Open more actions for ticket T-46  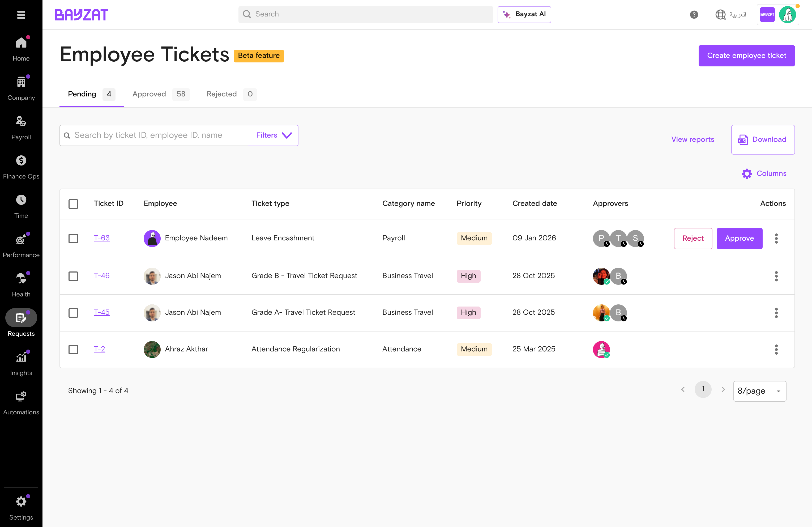(776, 276)
